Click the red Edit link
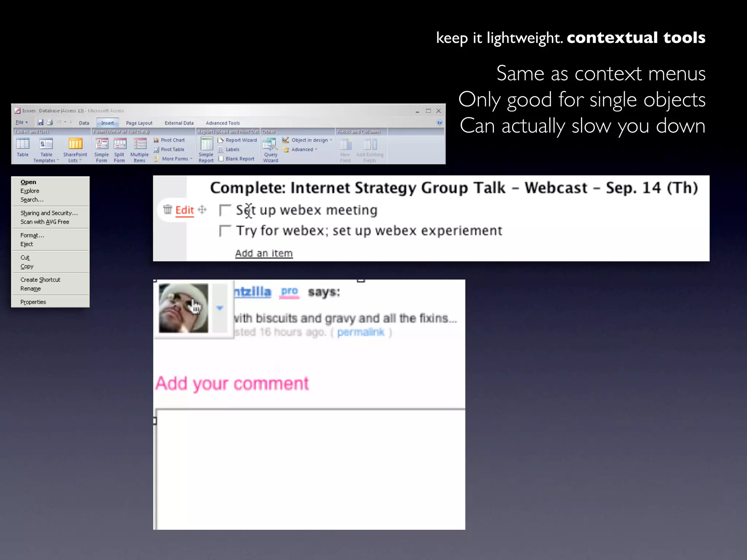The height and width of the screenshot is (560, 747). coord(185,210)
